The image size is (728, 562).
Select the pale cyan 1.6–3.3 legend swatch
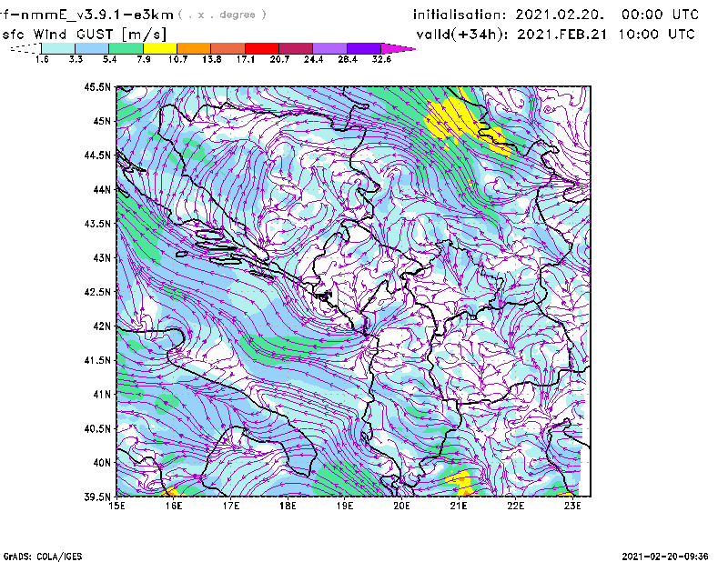coord(59,48)
